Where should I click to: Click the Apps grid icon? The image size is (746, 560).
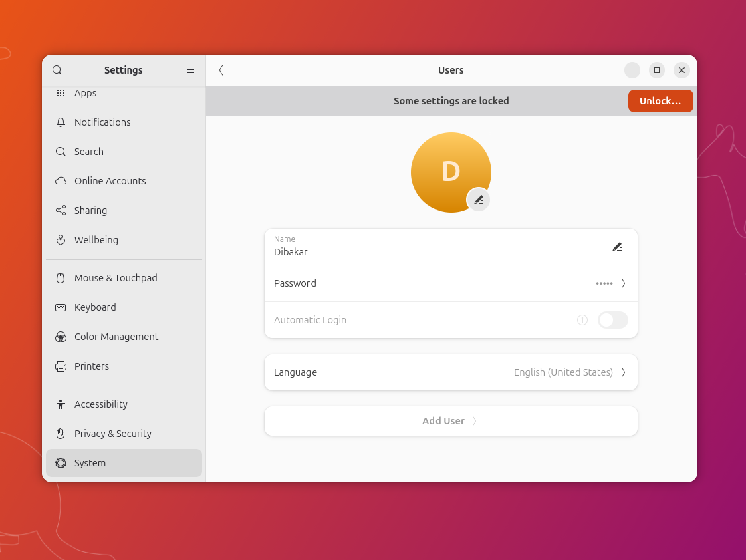pos(61,93)
